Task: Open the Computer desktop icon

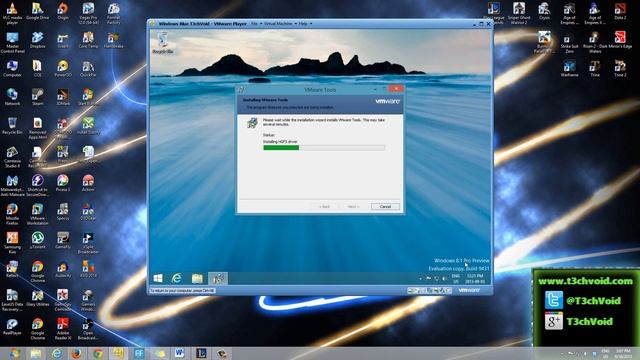Action: pos(12,69)
